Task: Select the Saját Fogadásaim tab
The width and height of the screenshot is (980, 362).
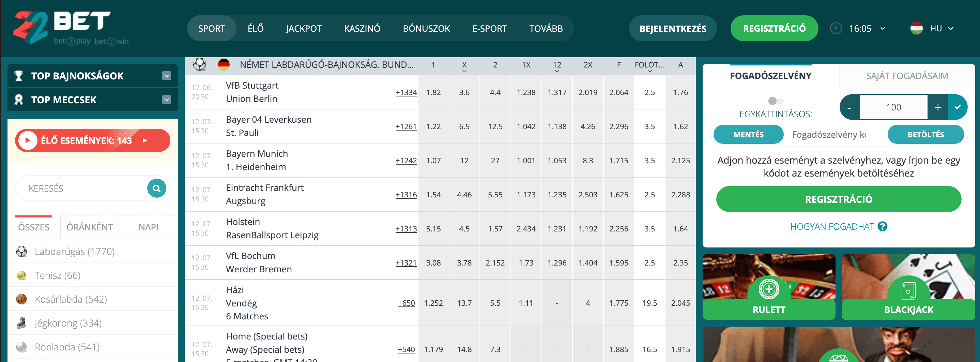Action: (x=907, y=76)
